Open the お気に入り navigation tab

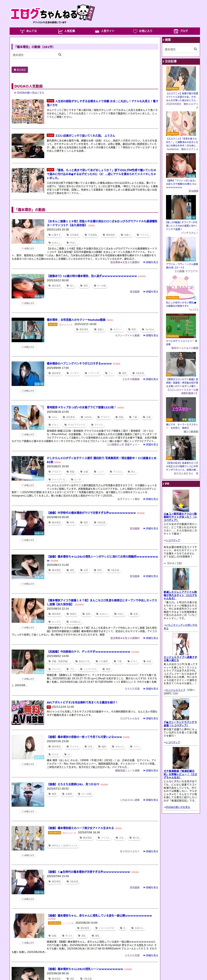[143, 31]
